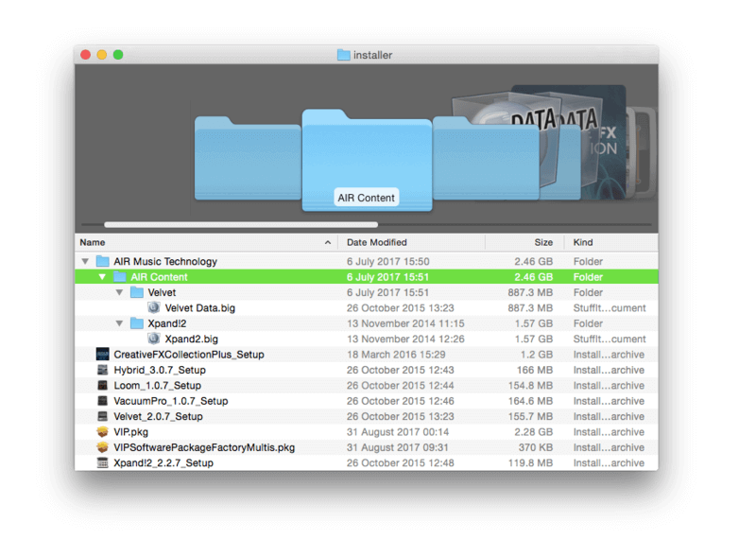Click the AIR Content cover flow label
The height and width of the screenshot is (557, 756).
[367, 198]
